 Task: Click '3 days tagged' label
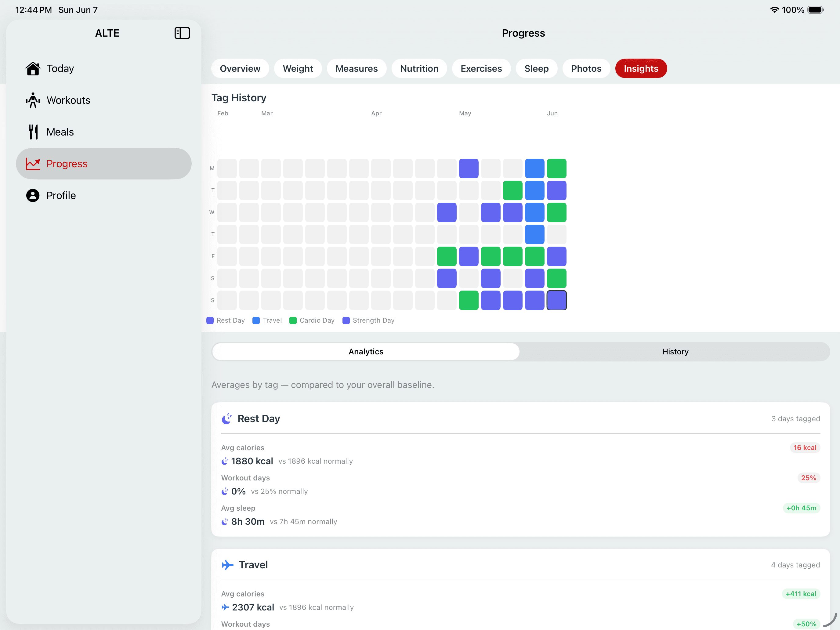795,418
